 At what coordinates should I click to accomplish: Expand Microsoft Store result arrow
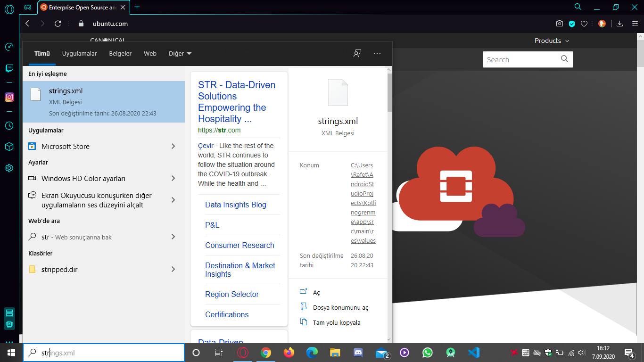pyautogui.click(x=173, y=146)
